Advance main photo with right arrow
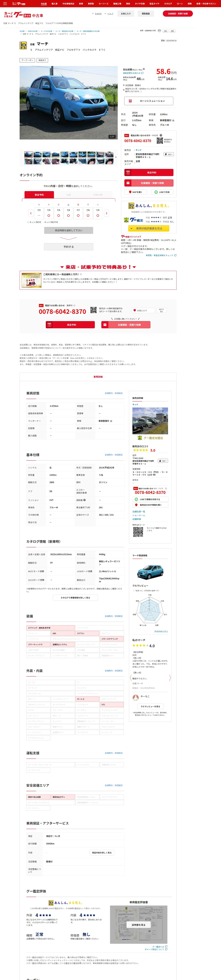Viewport: 221px width, 980px height. [x=114, y=103]
